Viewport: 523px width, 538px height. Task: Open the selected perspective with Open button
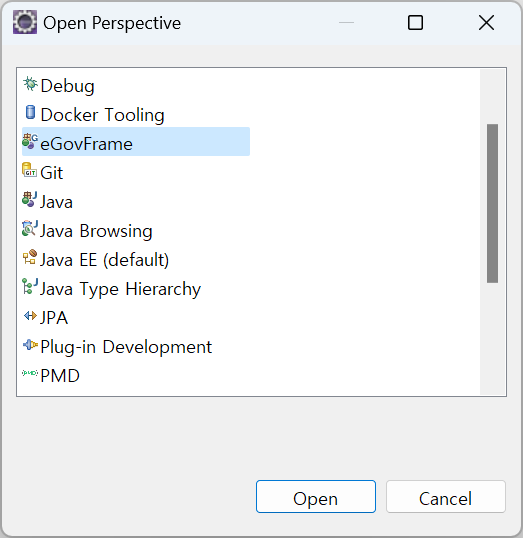316,496
